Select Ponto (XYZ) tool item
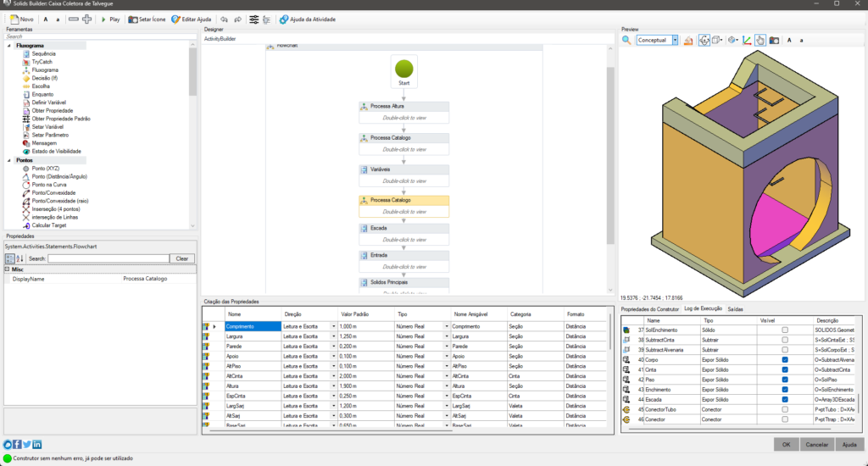This screenshot has width=868, height=466. pyautogui.click(x=45, y=169)
